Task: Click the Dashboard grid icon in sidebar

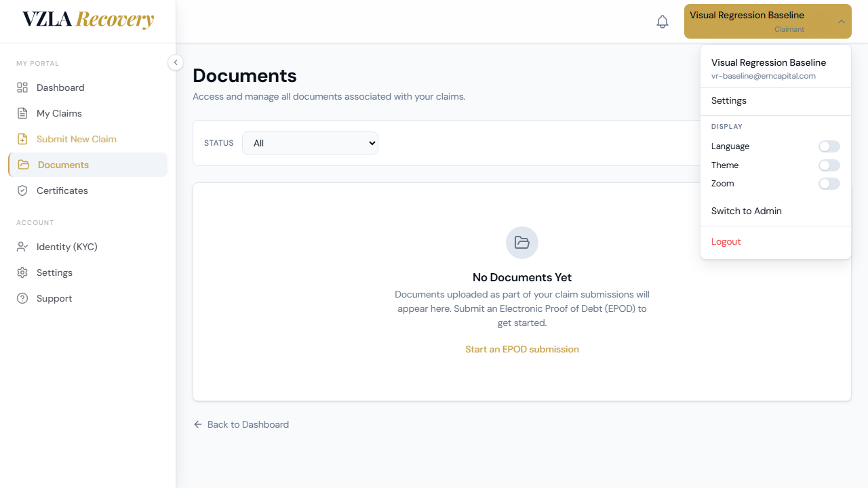Action: 22,87
